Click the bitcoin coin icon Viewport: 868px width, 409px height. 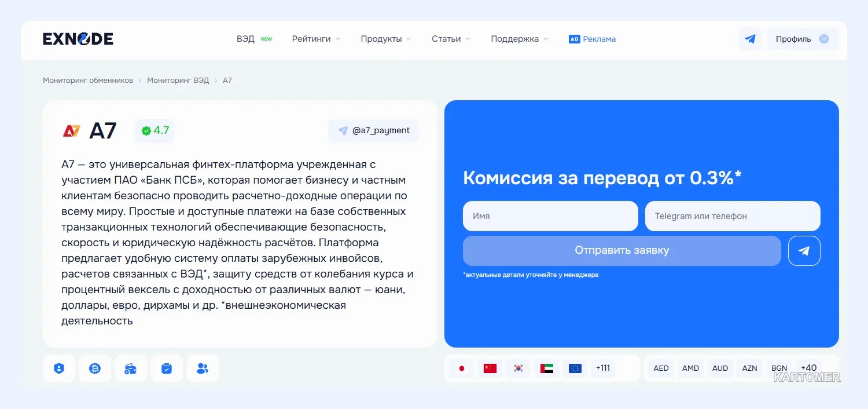(95, 368)
